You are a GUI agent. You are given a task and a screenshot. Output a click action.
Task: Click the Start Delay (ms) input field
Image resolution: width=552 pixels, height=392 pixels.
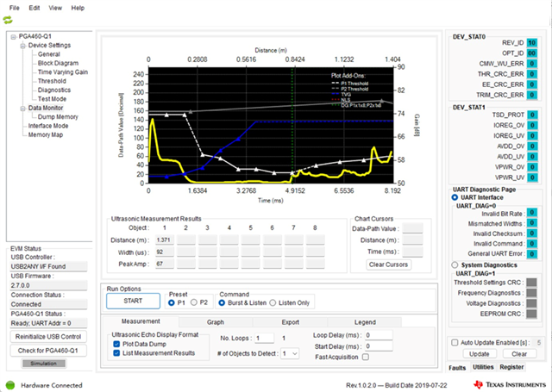379,346
